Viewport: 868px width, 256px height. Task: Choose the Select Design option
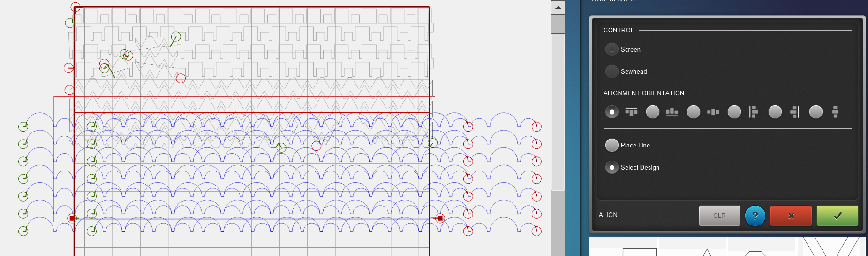pos(612,167)
